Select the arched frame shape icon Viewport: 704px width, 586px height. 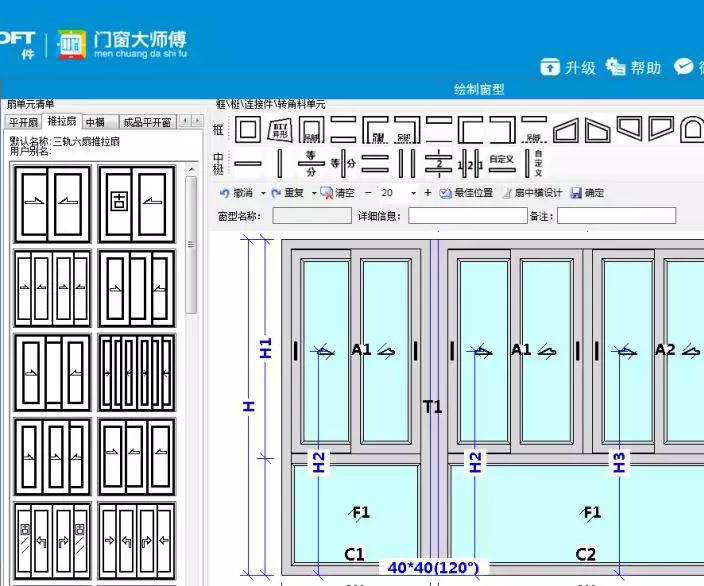tap(692, 129)
